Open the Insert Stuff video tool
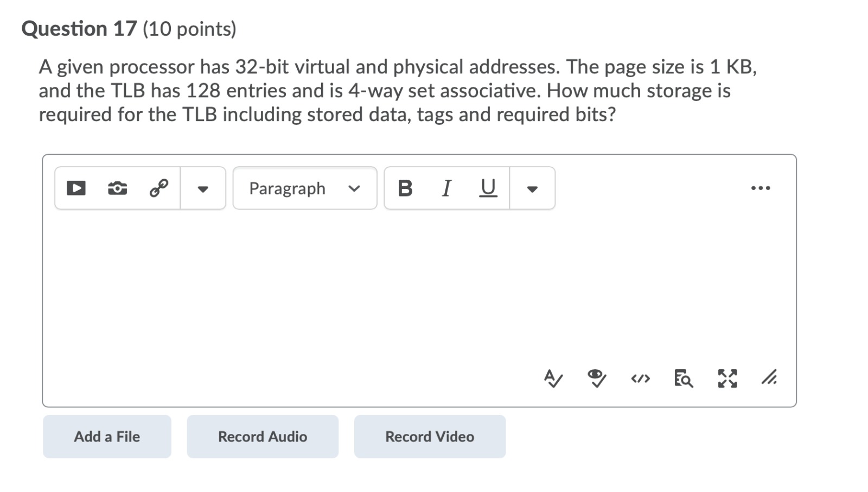This screenshot has height=492, width=868. 76,188
